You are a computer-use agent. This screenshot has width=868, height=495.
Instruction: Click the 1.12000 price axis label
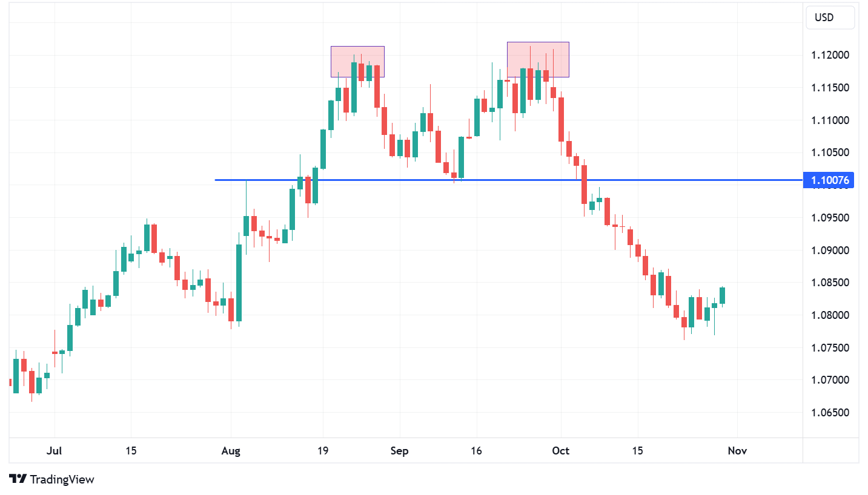click(830, 55)
